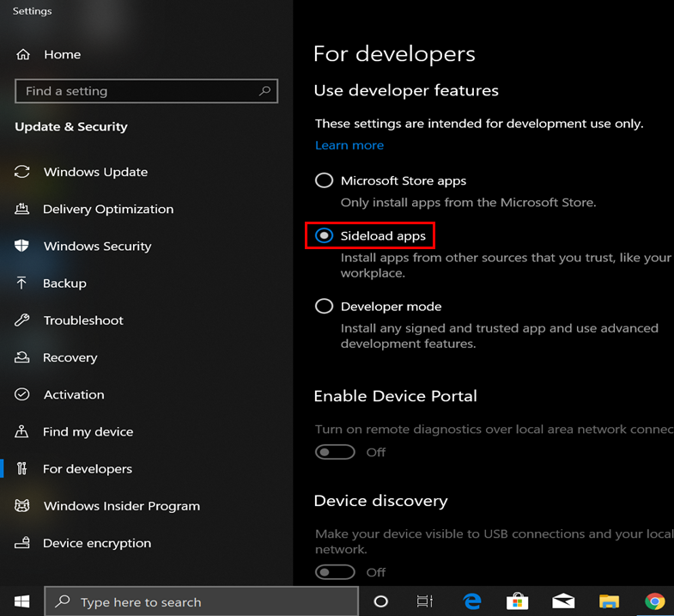This screenshot has width=674, height=616.
Task: Click the Troubleshoot wrench icon
Action: (x=22, y=320)
